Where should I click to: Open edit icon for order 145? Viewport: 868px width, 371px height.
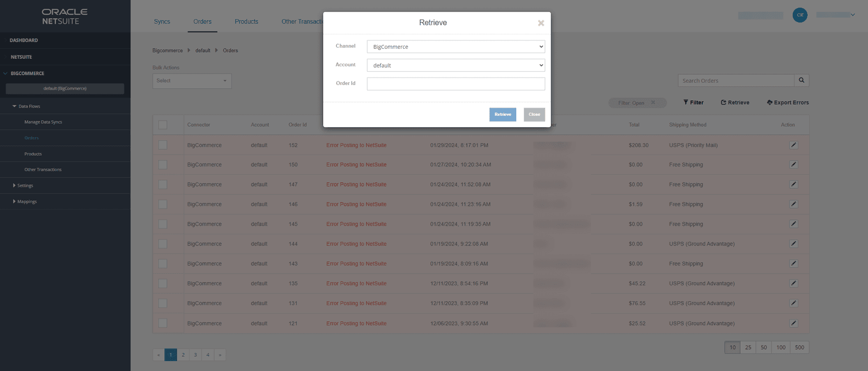coord(793,224)
